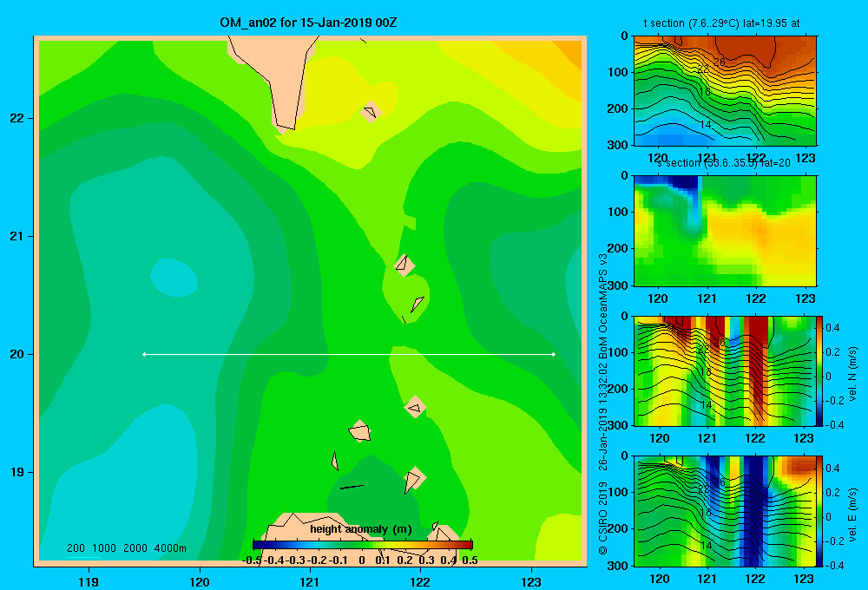Viewport: 868px width, 590px height.
Task: Click the vel. N vertical colorbar
Action: click(820, 370)
